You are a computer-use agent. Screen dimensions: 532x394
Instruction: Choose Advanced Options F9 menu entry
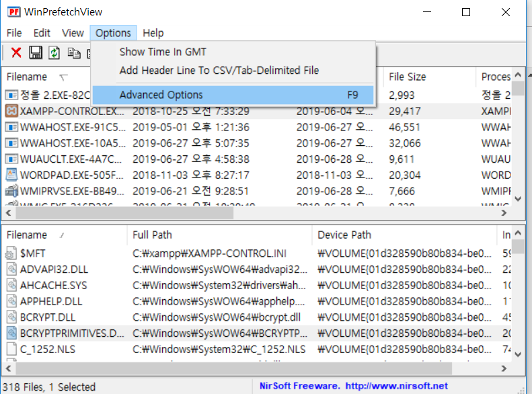click(233, 95)
